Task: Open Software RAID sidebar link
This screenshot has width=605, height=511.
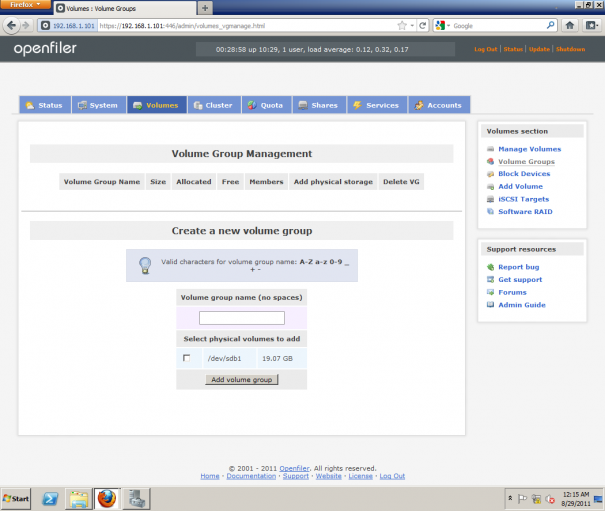Action: [x=525, y=212]
